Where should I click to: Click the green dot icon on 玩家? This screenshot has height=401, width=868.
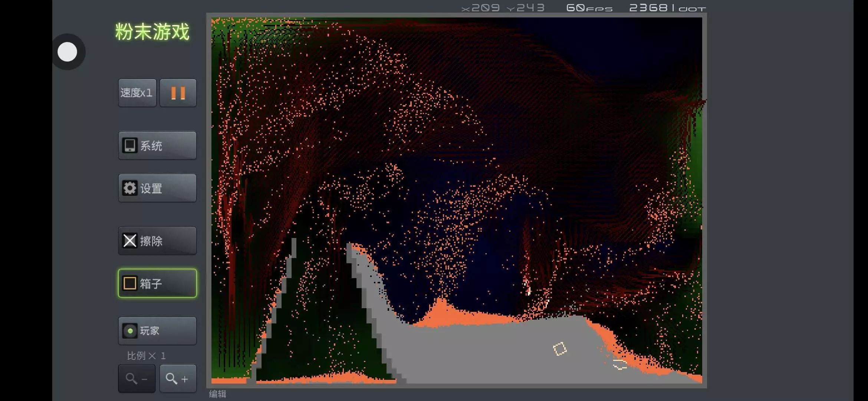130,331
